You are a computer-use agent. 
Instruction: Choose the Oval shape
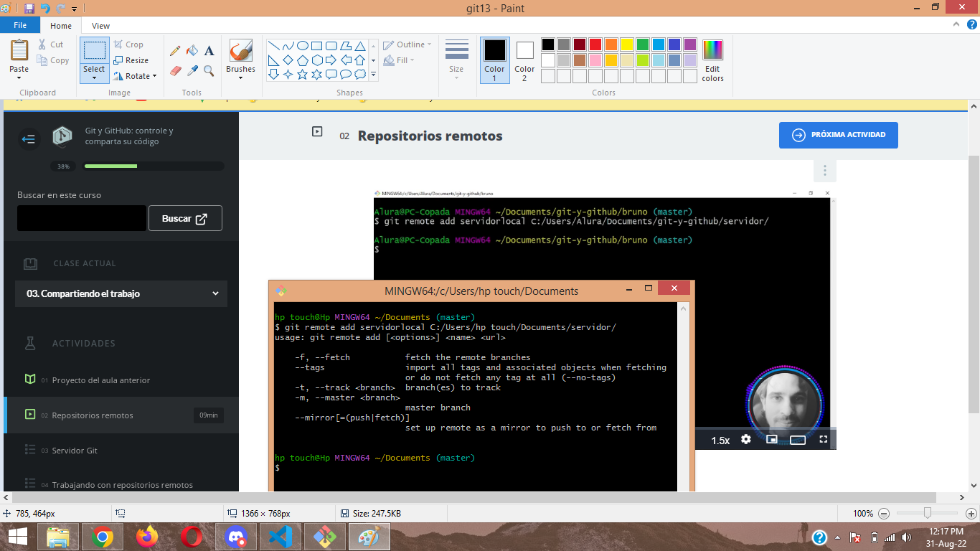[x=303, y=45]
